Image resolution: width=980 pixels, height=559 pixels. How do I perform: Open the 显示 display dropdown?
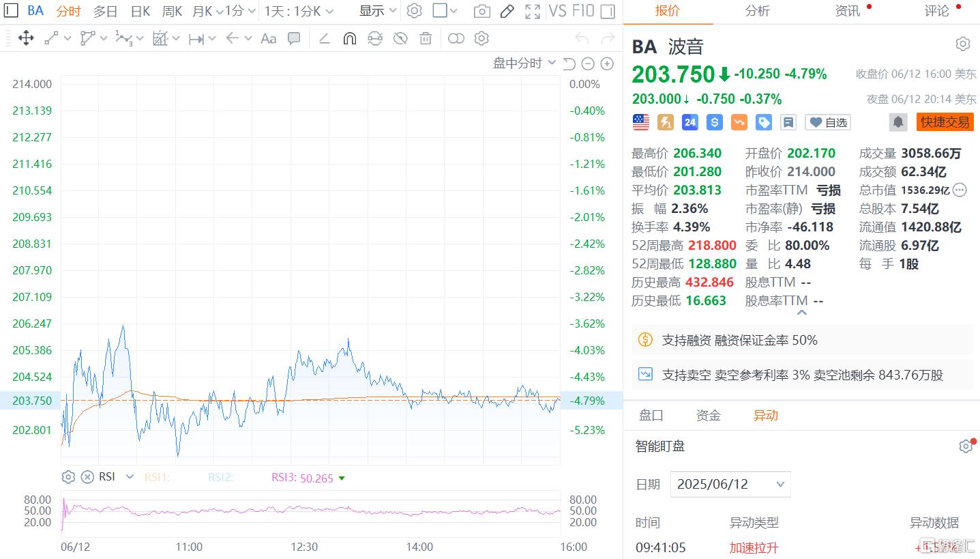pyautogui.click(x=378, y=11)
